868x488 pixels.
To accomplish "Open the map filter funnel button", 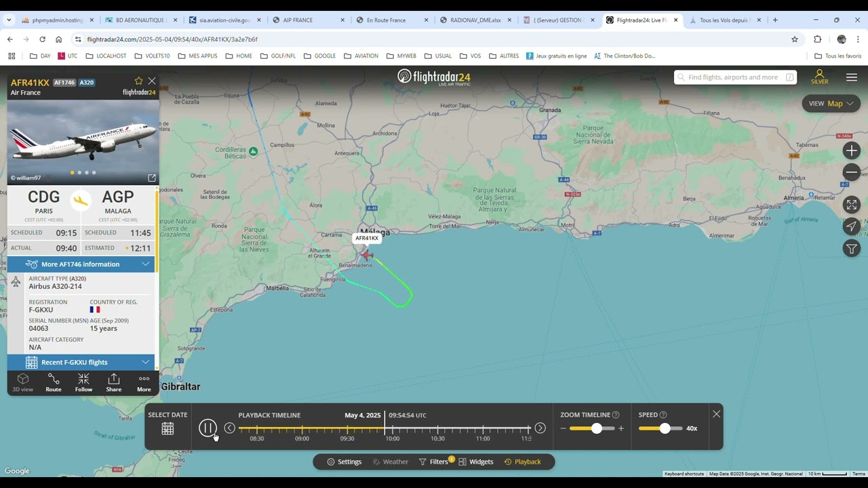I will pyautogui.click(x=852, y=249).
